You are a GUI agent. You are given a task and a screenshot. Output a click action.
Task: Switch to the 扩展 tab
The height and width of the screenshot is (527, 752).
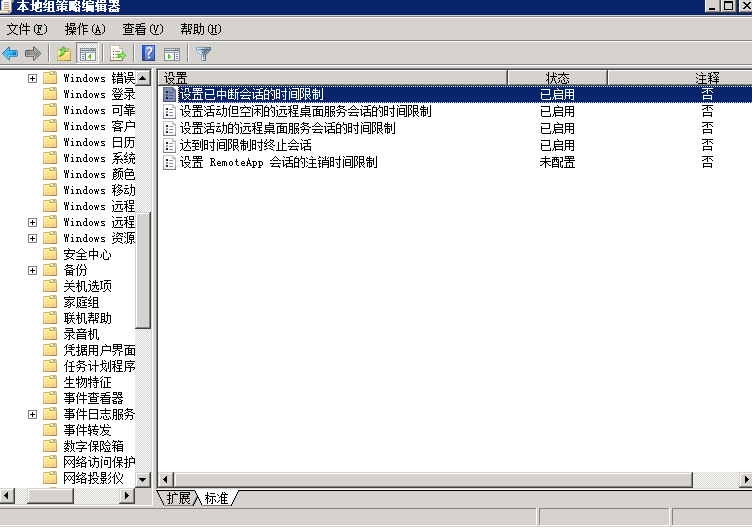coord(178,498)
